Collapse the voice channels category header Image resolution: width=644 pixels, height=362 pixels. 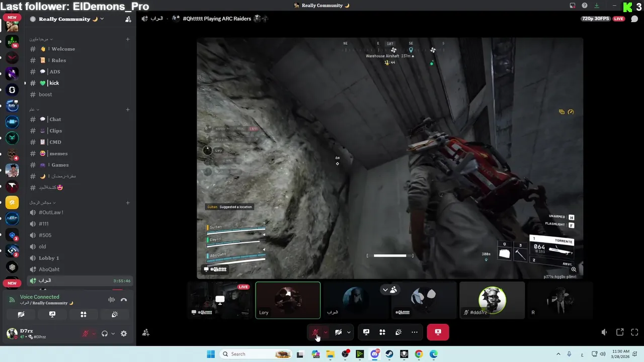pos(43,203)
